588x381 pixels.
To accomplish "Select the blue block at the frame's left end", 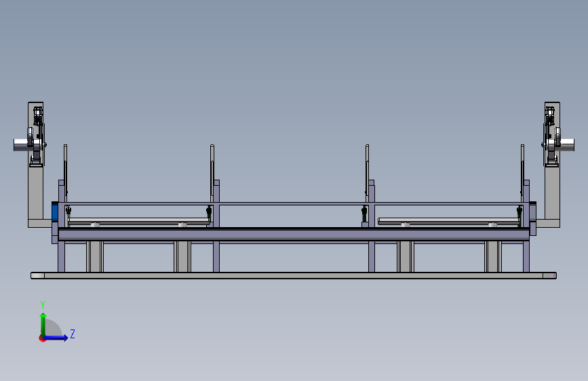I will (55, 212).
